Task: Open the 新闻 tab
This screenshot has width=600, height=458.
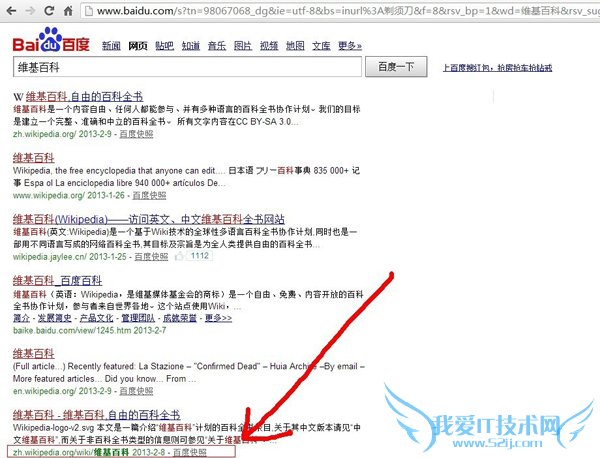Action: coord(111,46)
